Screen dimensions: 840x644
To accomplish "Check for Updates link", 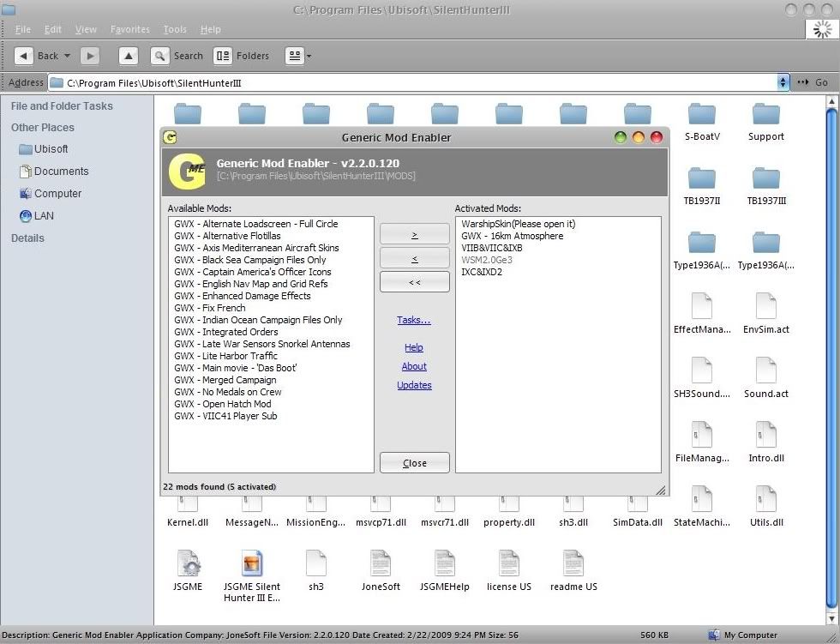I will tap(414, 385).
